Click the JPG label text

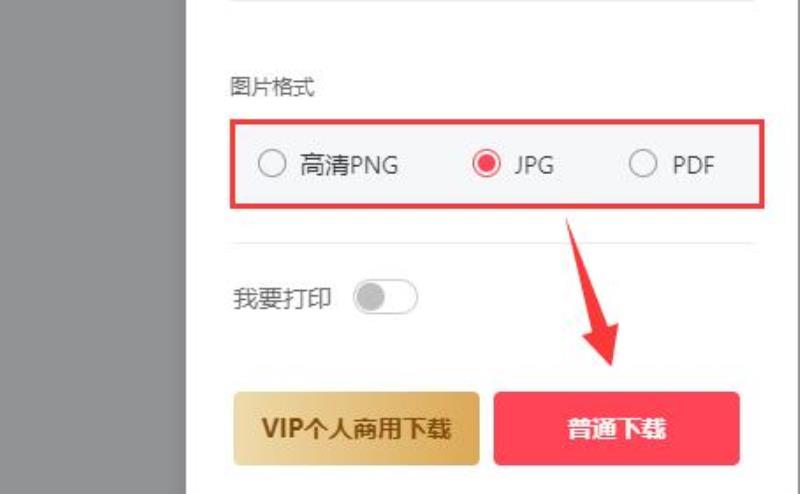coord(534,165)
